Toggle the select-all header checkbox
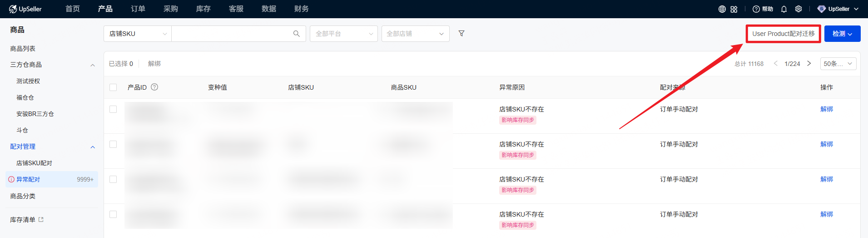 (x=113, y=87)
